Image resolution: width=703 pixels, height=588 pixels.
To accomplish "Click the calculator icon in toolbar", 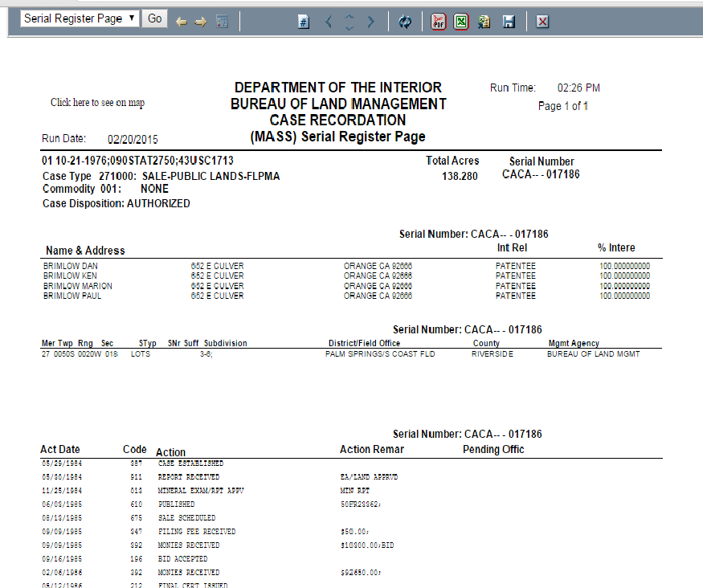I will pyautogui.click(x=223, y=22).
